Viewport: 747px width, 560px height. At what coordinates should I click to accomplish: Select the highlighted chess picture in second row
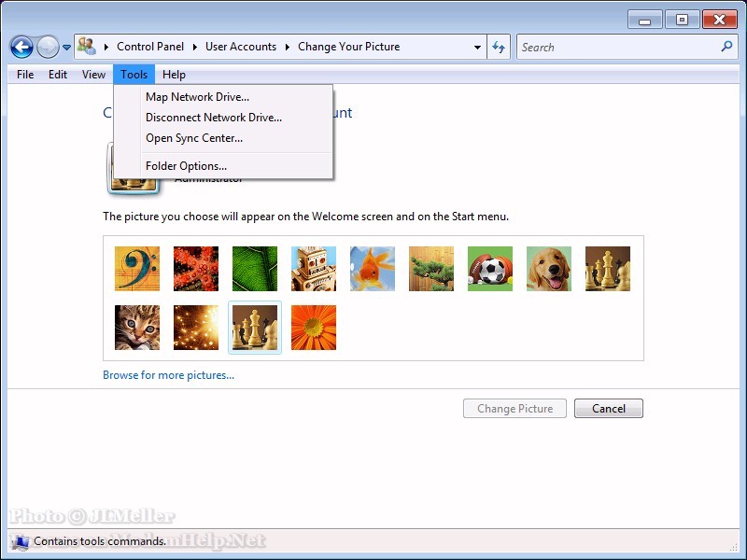point(255,328)
